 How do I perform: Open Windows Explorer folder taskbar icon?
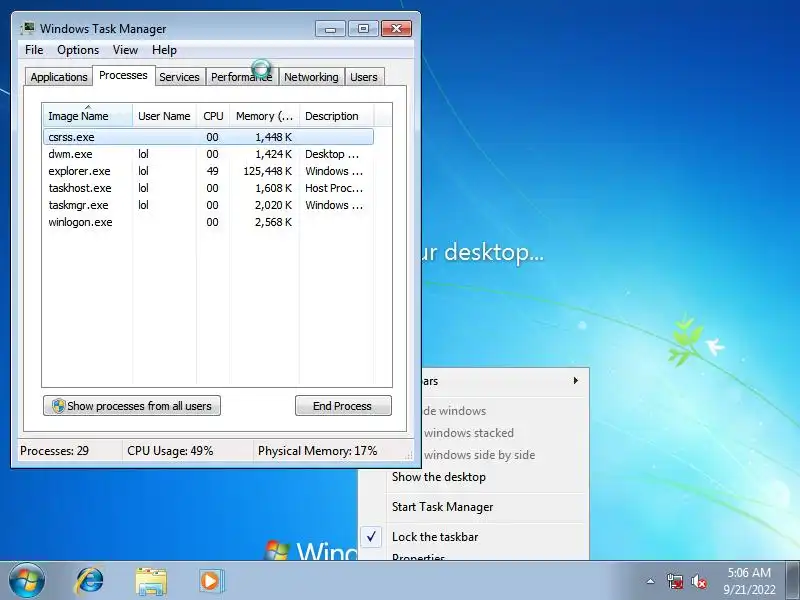[151, 581]
